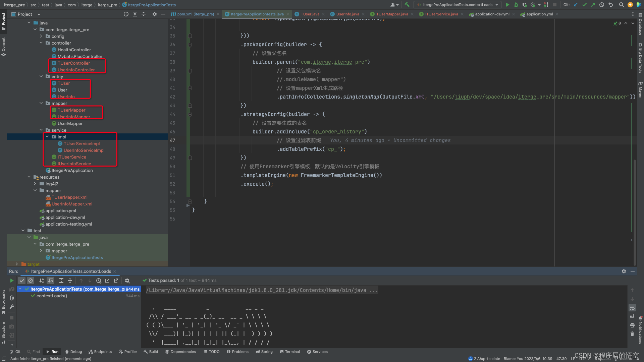Rerun tests with green play in Run panel

(x=12, y=281)
